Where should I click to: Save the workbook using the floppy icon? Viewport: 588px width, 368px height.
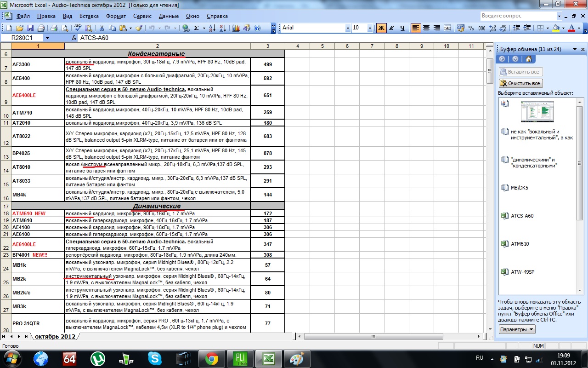[x=30, y=28]
